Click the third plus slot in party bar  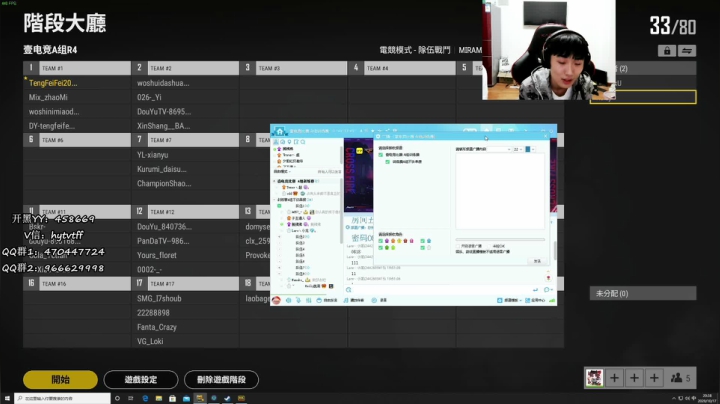(654, 378)
